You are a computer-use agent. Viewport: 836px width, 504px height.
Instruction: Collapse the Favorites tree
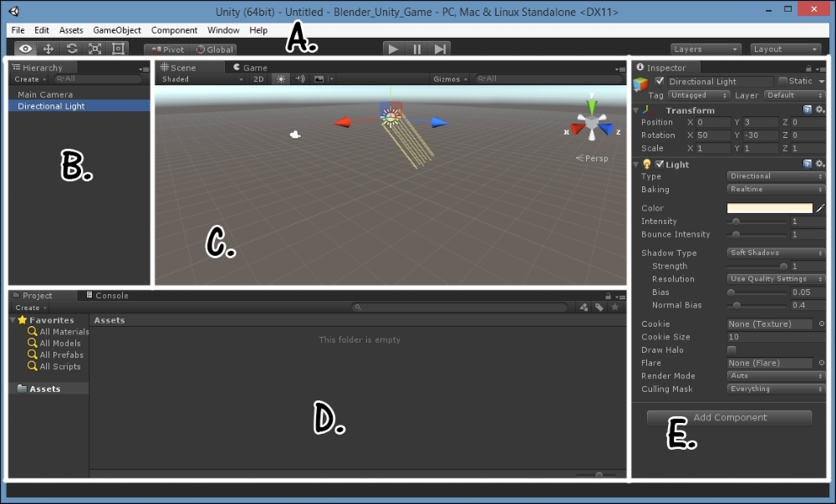click(13, 319)
